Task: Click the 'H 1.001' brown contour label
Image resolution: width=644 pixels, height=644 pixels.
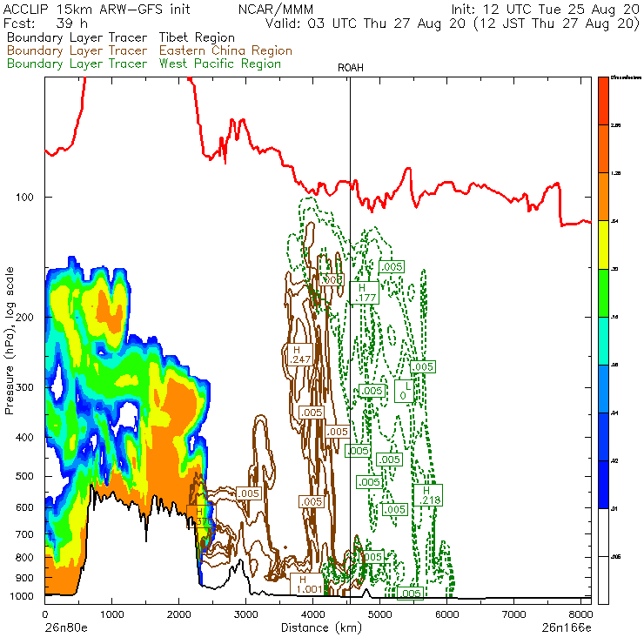Action: pyautogui.click(x=307, y=584)
